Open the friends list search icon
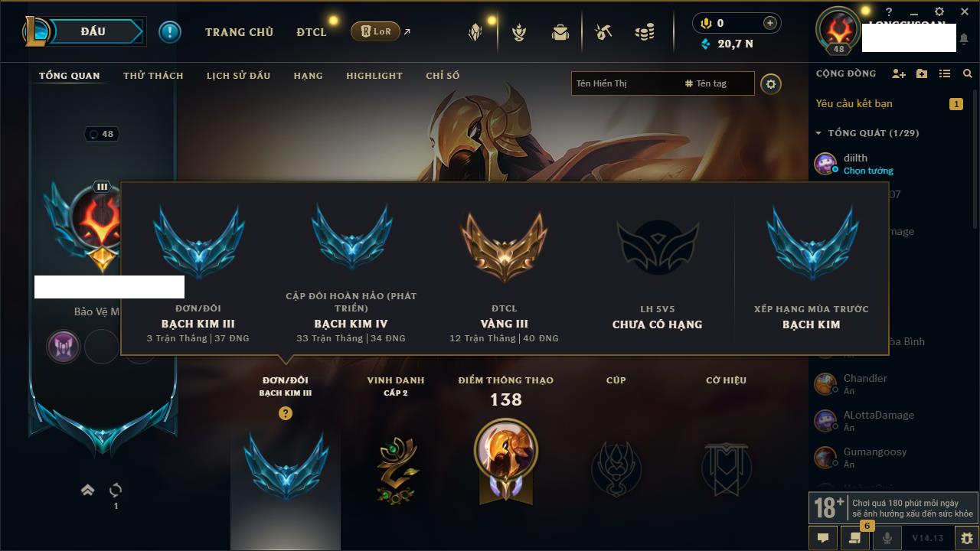 click(x=968, y=73)
